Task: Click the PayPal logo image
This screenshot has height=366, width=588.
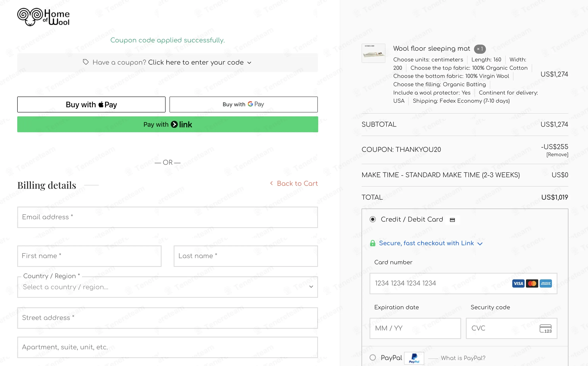Action: (414, 358)
